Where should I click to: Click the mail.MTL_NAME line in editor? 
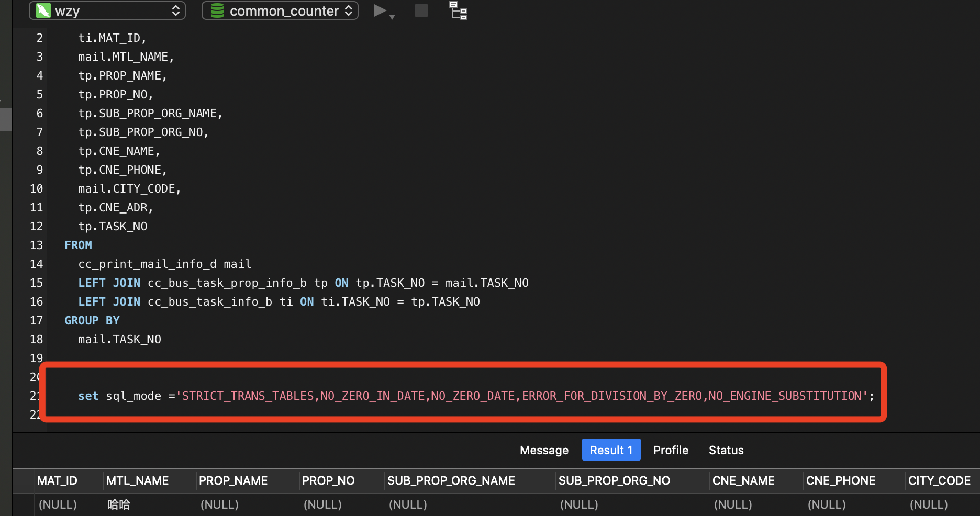(x=126, y=57)
